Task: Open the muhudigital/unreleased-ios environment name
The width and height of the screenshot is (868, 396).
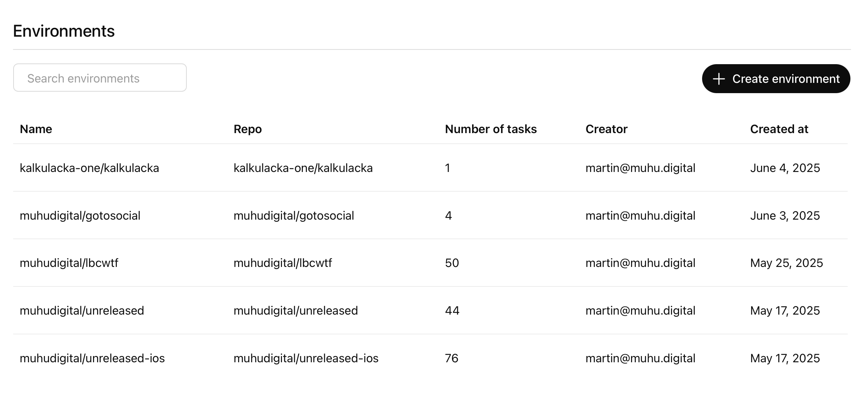Action: tap(92, 358)
